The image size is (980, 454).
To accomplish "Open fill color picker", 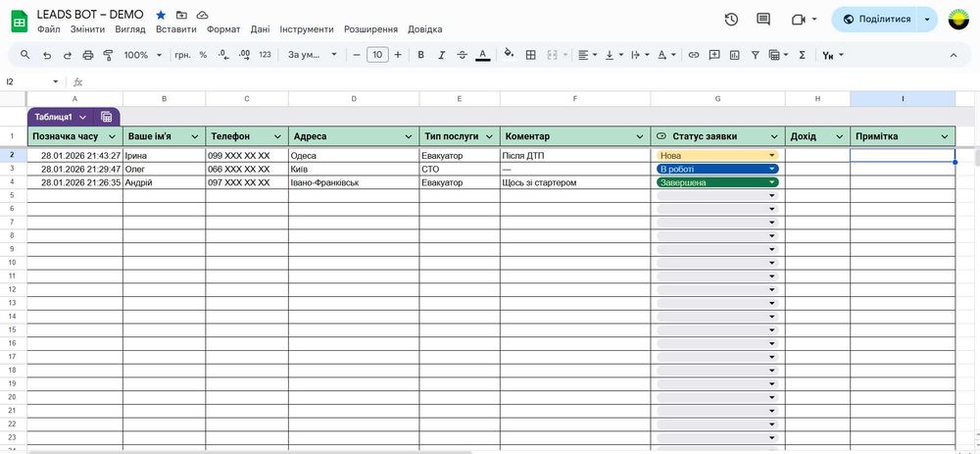I will coord(510,54).
